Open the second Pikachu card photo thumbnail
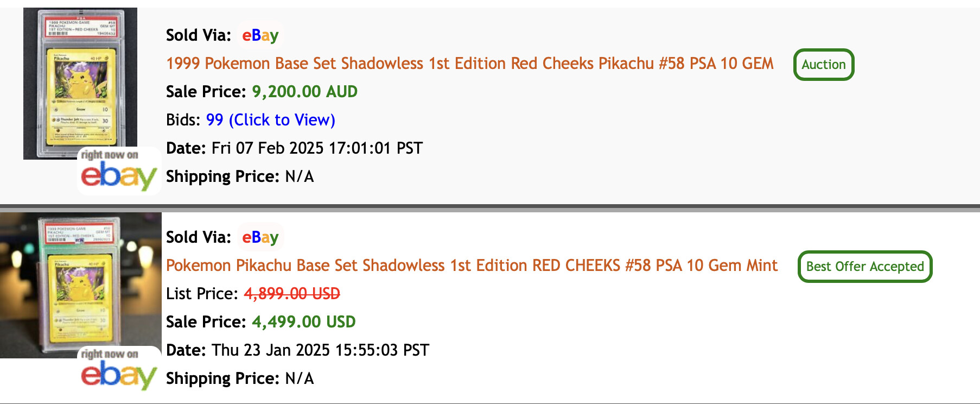The width and height of the screenshot is (980, 404). (x=80, y=282)
